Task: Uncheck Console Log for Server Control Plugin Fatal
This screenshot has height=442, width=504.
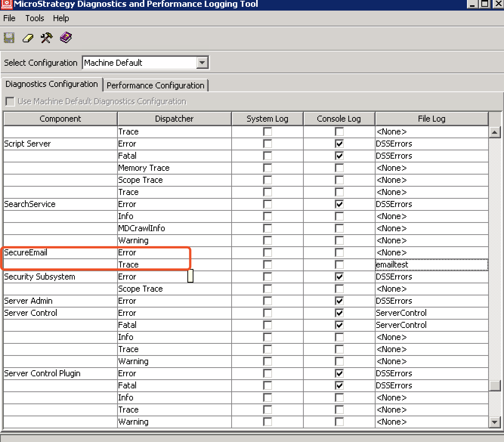Action: tap(339, 385)
